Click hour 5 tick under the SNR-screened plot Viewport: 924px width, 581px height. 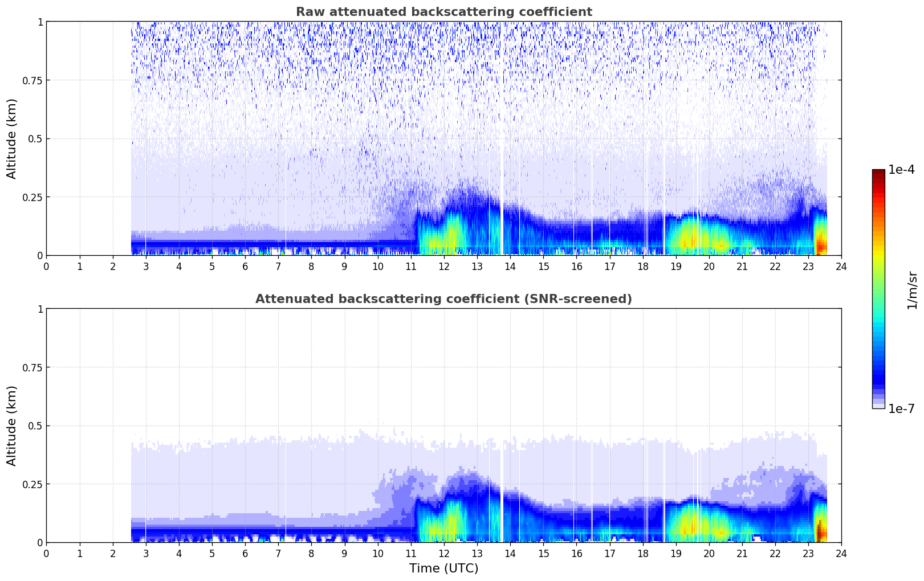(212, 554)
